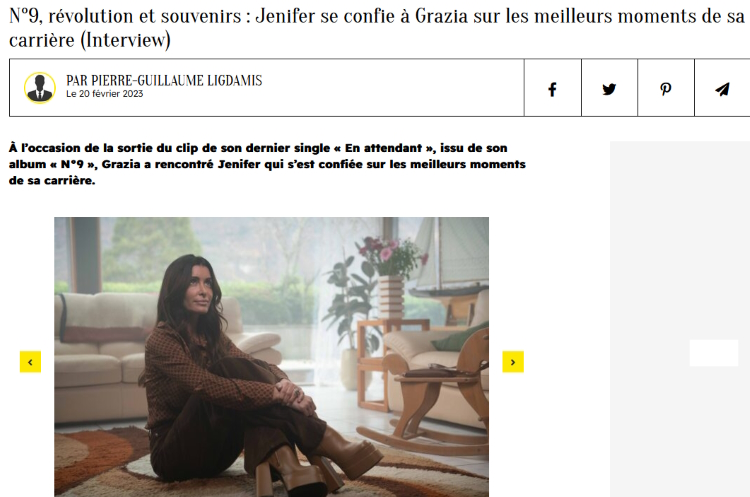Click the « N°9 » album mention in intro
The height and width of the screenshot is (497, 750).
coord(72,164)
